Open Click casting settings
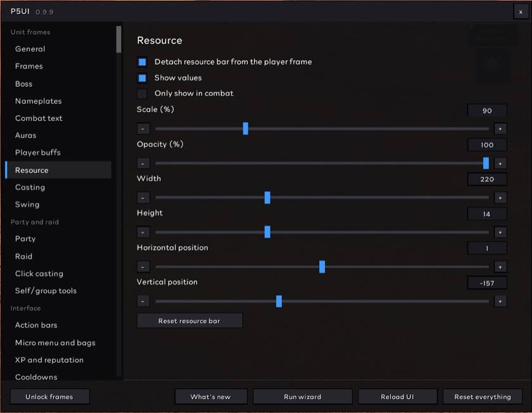Viewport: 532px width, 413px height. click(58, 274)
